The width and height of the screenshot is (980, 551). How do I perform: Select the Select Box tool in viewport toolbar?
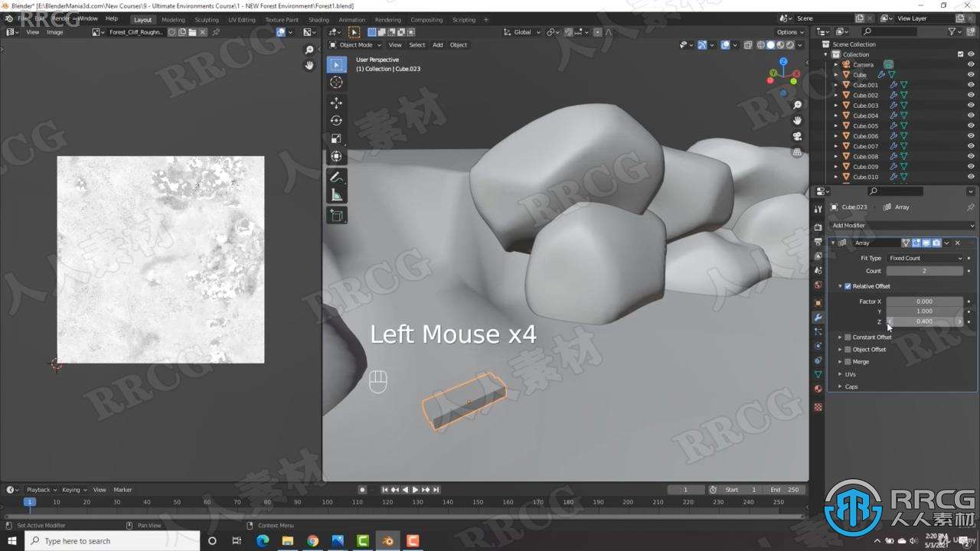(x=336, y=64)
